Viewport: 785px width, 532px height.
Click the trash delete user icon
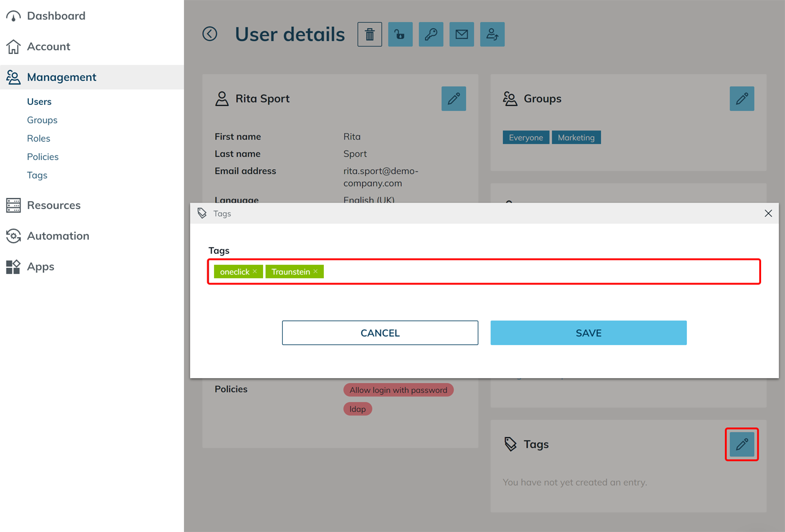[x=370, y=34]
